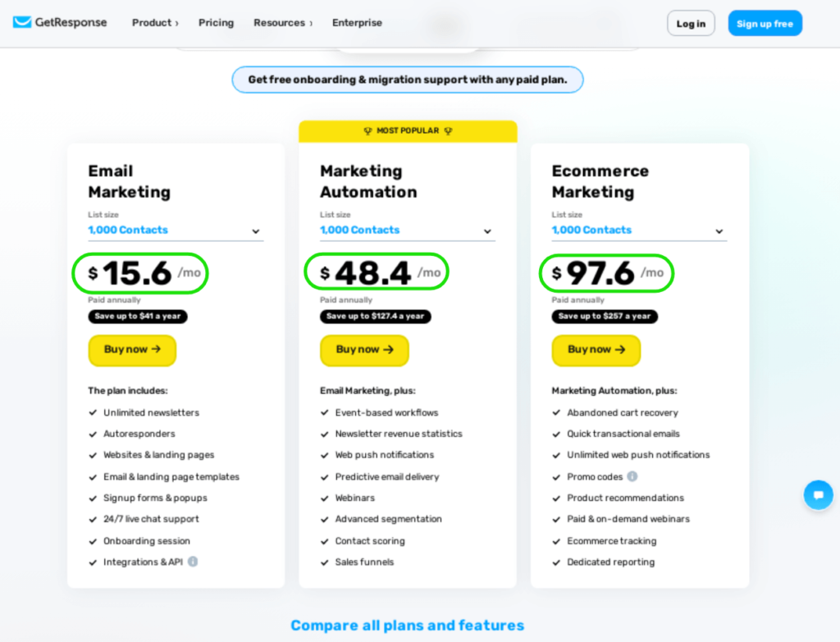
Task: Click info icon next to Integrations & API
Action: (193, 562)
